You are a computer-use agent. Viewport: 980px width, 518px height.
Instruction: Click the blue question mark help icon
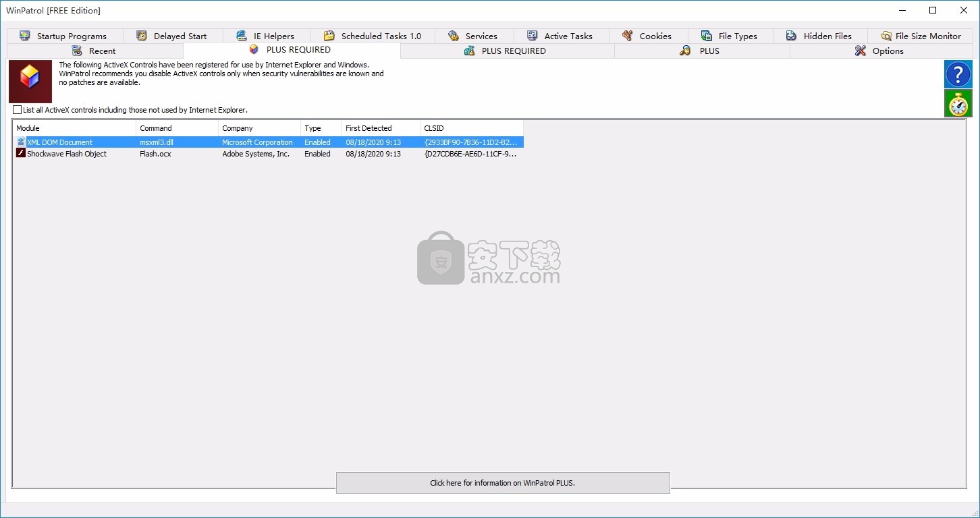coord(958,74)
